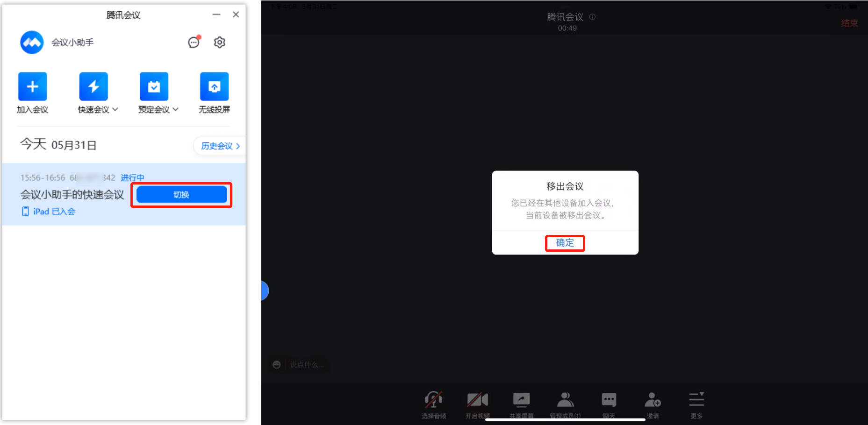Viewport: 868px width, 425px height.
Task: Tap 邀请 invite icon on iPad toolbar
Action: pos(653,400)
